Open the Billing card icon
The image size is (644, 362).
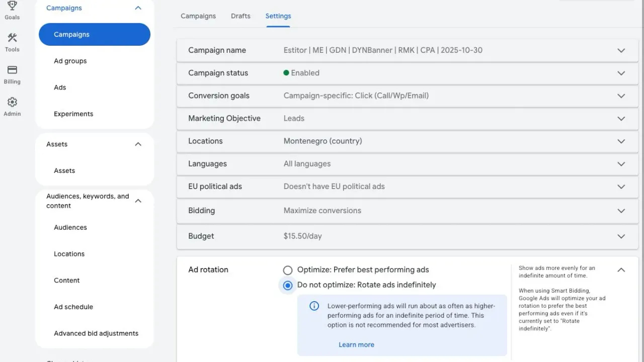12,70
